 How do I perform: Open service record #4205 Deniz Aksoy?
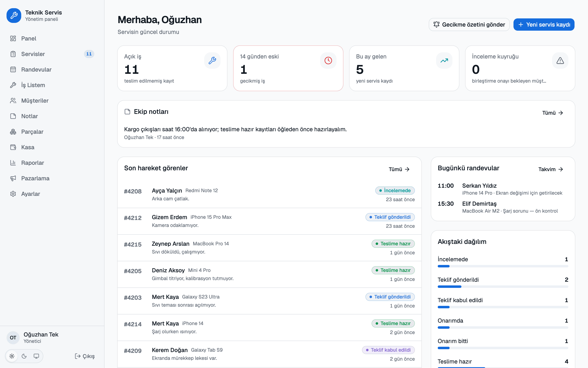269,274
